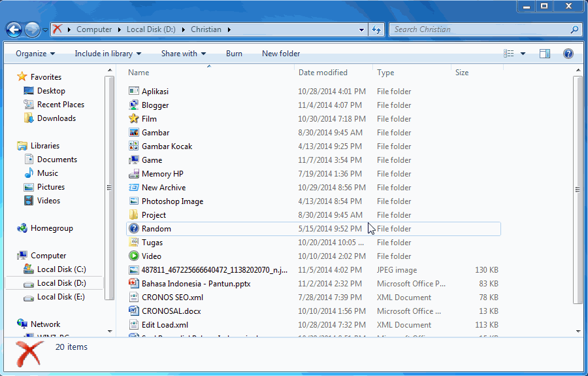Select the 487811 JPEG image file icon
Viewport: 588px width, 376px height.
(x=133, y=270)
